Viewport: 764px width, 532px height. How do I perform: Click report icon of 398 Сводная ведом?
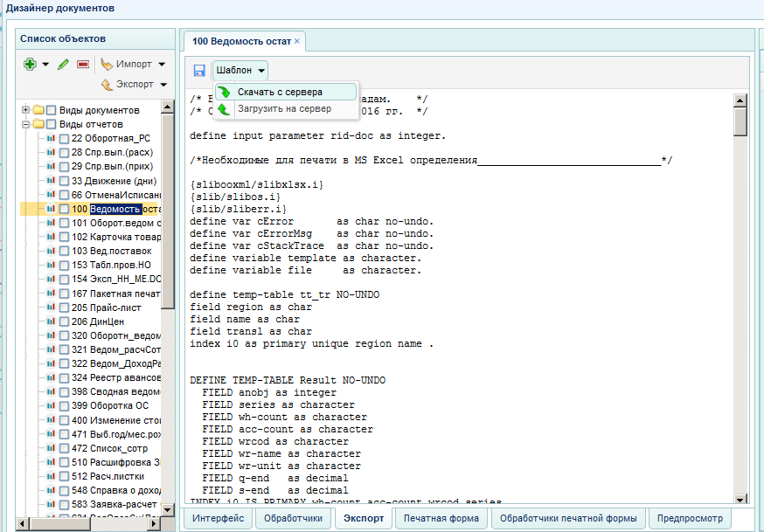51,392
